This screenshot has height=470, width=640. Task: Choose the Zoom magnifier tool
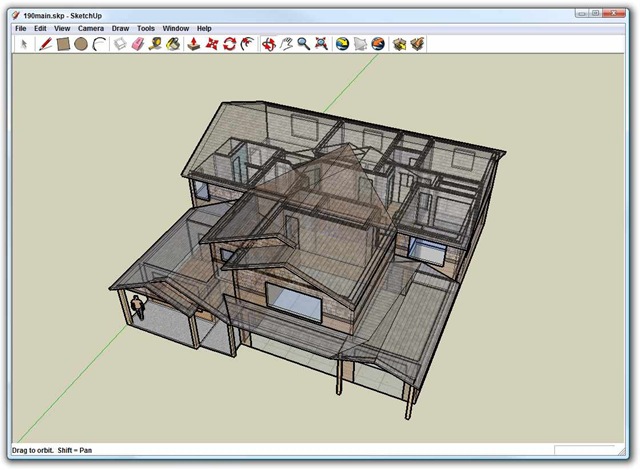tap(302, 44)
